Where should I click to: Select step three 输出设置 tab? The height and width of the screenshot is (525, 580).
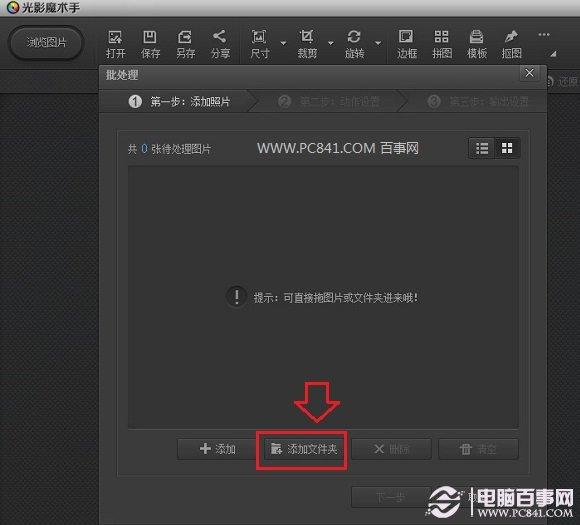478,101
